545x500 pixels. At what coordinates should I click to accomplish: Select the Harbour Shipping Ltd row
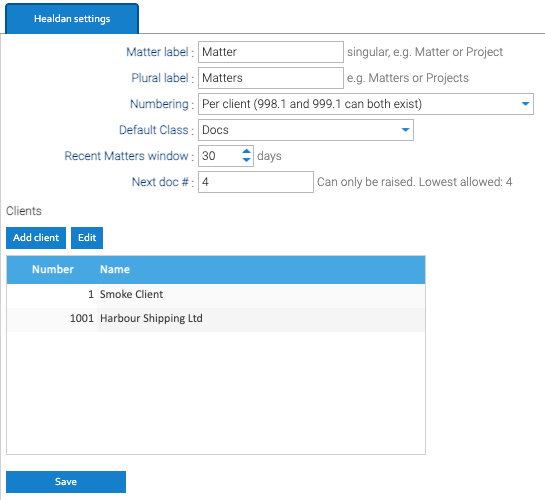click(216, 319)
